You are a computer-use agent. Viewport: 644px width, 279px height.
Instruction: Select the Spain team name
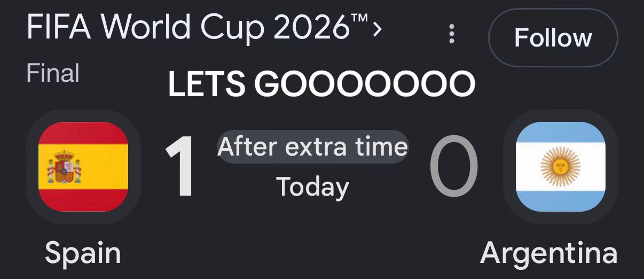coord(83,253)
